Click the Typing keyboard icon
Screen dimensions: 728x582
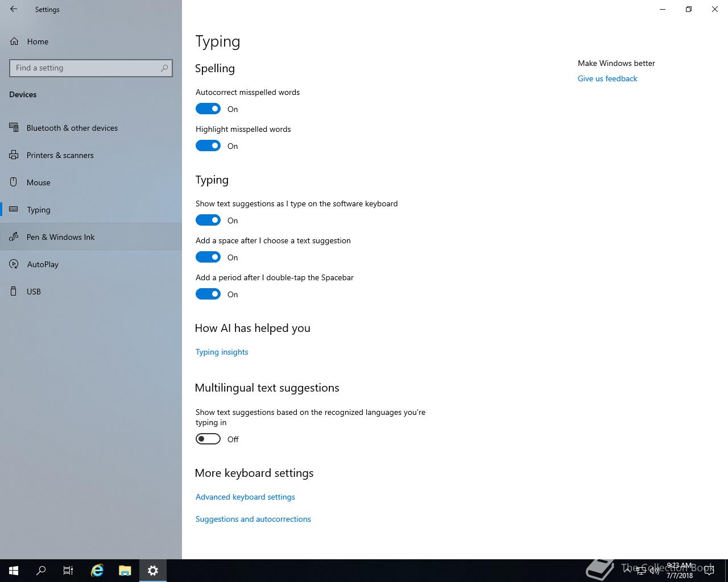[14, 210]
